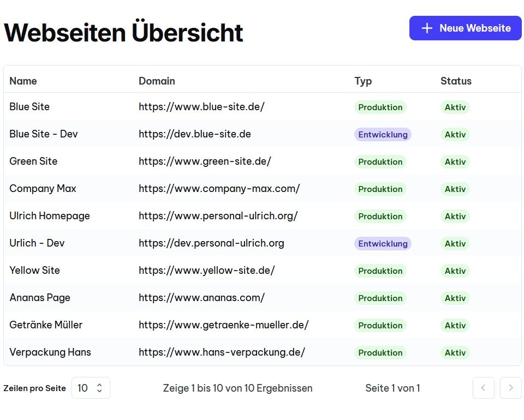Go back using the left chevron arrow
The height and width of the screenshot is (420, 524).
coord(484,388)
